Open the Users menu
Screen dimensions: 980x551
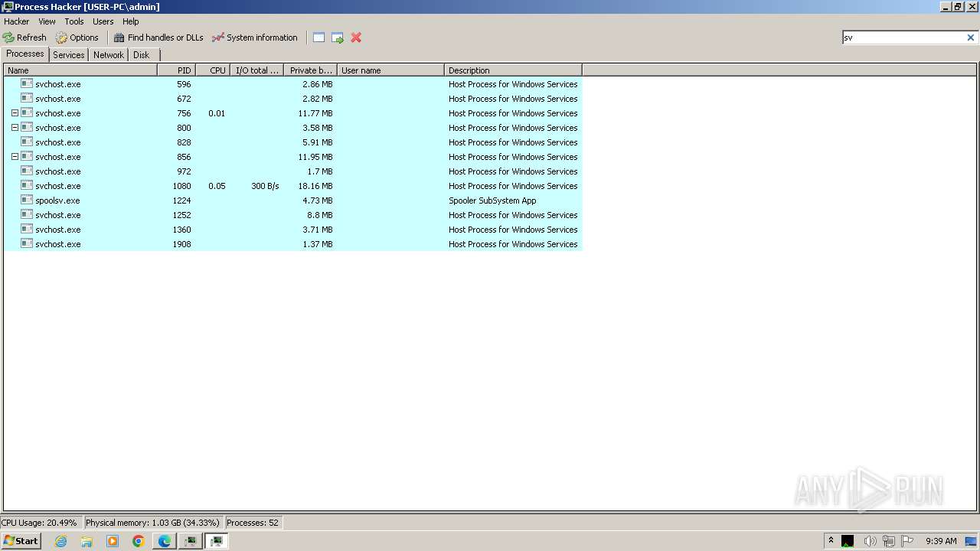coord(103,21)
